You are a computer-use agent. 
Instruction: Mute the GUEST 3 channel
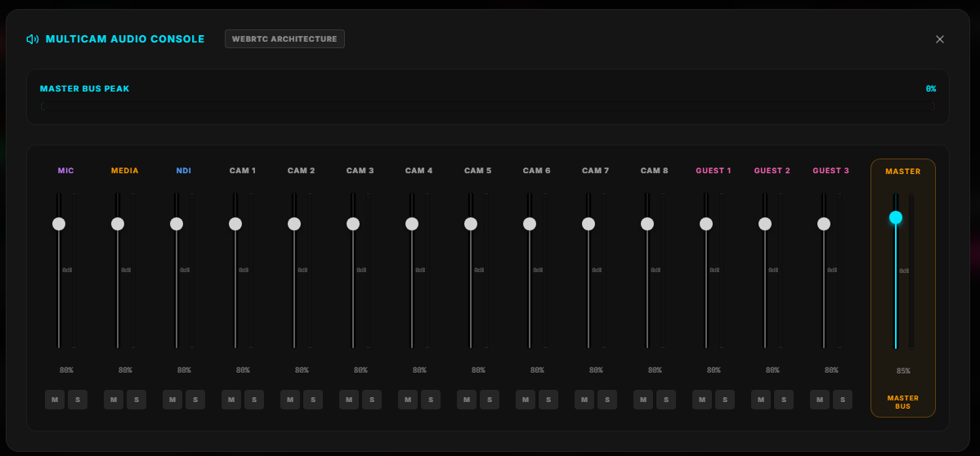pyautogui.click(x=819, y=400)
